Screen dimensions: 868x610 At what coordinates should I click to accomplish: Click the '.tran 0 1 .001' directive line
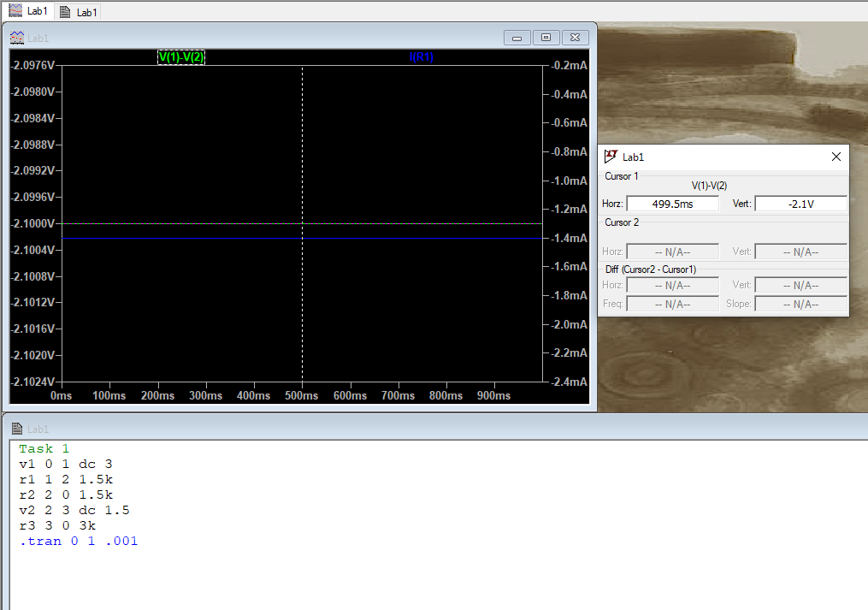point(79,541)
